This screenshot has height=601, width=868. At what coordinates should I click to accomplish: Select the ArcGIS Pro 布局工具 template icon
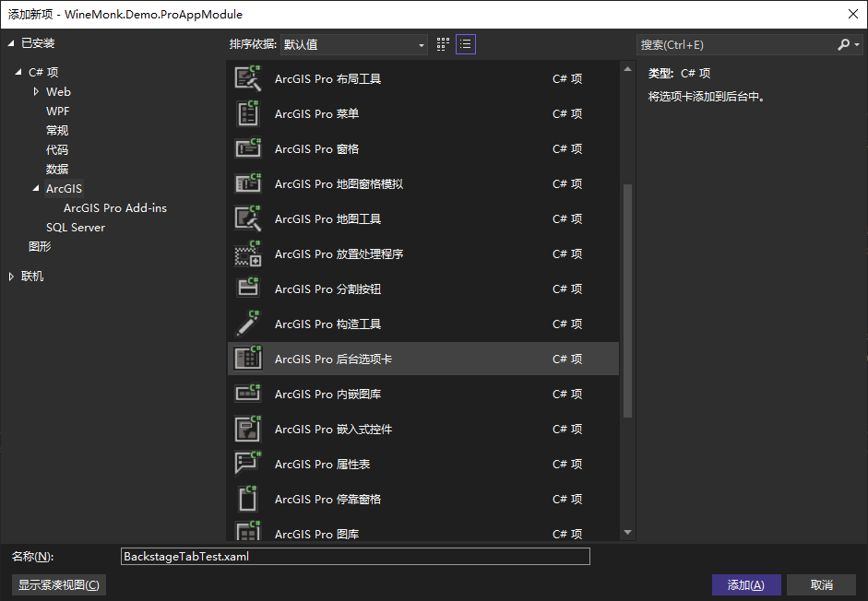247,78
